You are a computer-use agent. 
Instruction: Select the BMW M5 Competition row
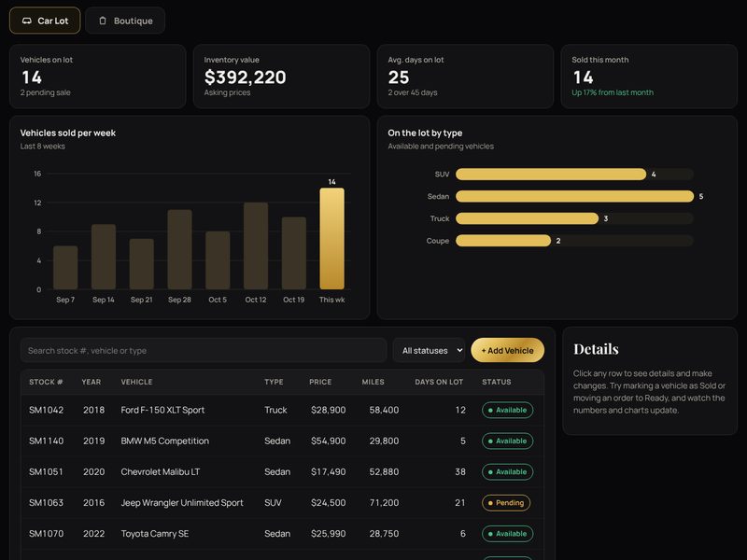pos(282,441)
